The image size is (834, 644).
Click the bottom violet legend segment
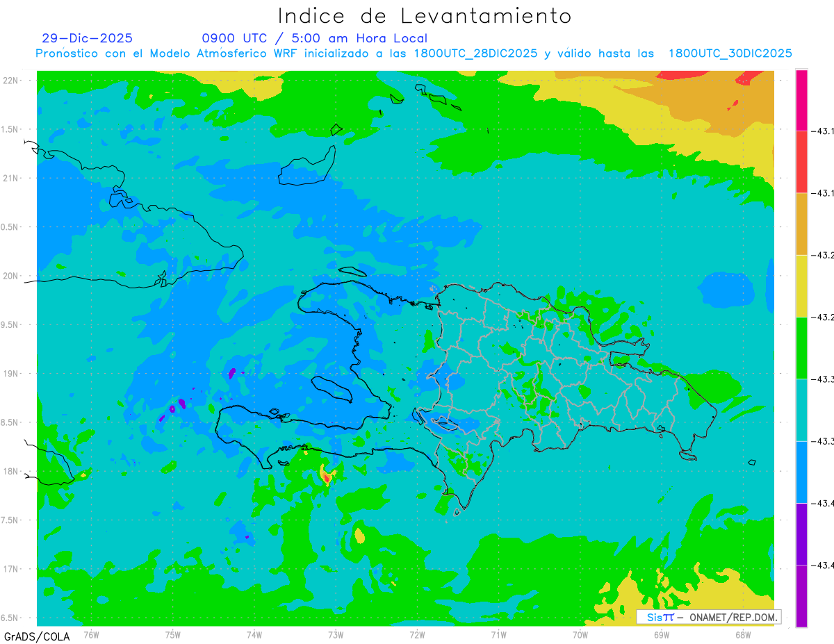pos(801,595)
